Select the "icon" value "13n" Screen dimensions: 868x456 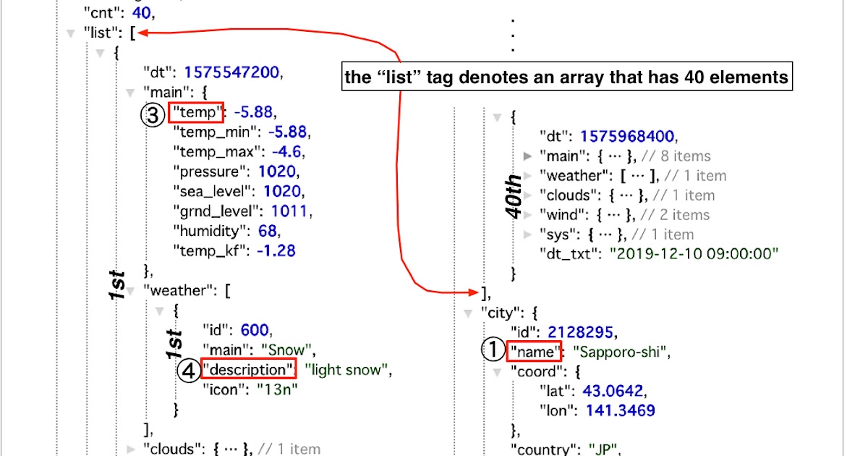[276, 389]
